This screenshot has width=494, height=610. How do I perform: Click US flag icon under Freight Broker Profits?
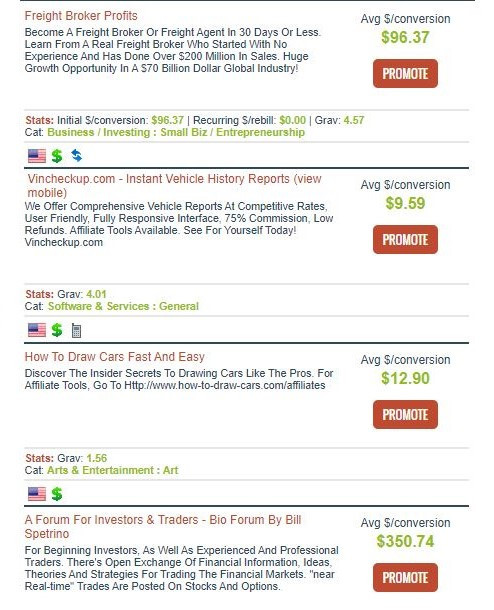coord(37,156)
